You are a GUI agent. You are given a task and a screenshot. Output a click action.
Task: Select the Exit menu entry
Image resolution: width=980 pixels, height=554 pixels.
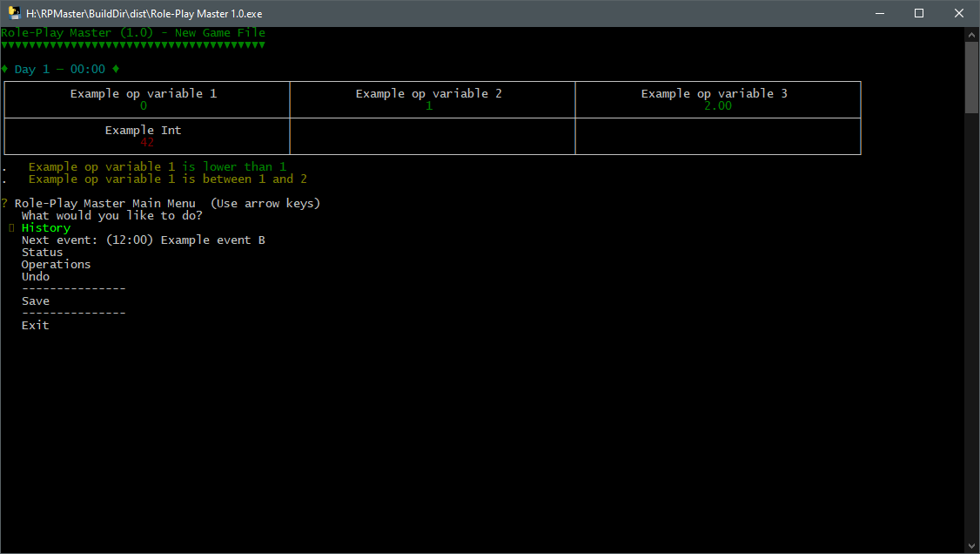coord(35,325)
